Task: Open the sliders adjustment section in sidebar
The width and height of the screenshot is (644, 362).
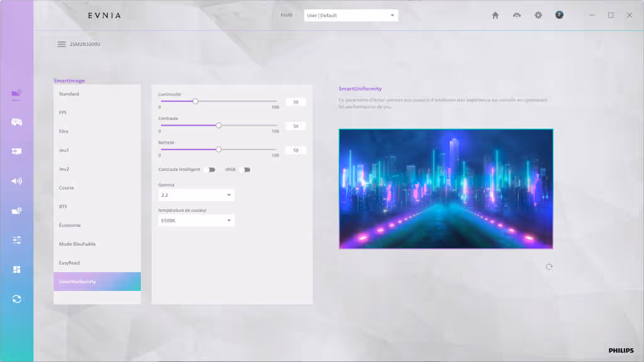Action: tap(17, 240)
